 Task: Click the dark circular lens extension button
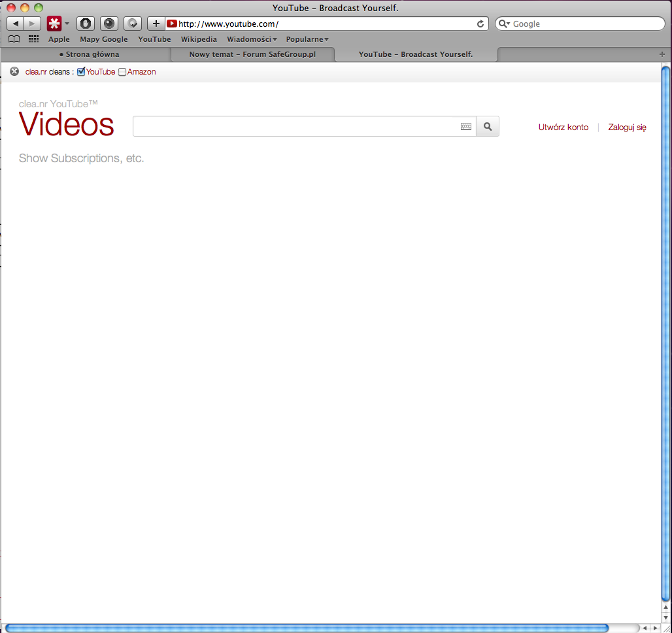pyautogui.click(x=109, y=24)
